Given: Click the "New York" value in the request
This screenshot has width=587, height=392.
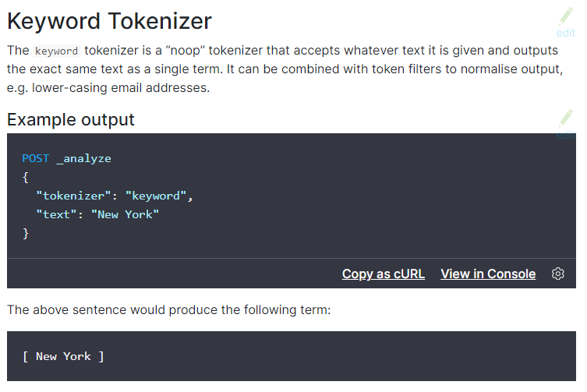Looking at the screenshot, I should [125, 214].
